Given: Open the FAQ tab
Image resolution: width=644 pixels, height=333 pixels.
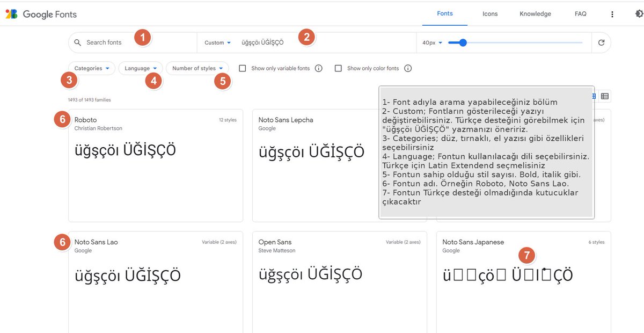Looking at the screenshot, I should coord(581,14).
